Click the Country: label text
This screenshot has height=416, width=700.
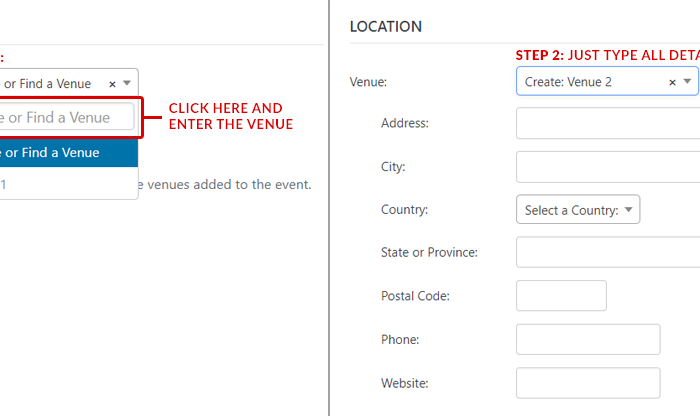click(x=405, y=210)
